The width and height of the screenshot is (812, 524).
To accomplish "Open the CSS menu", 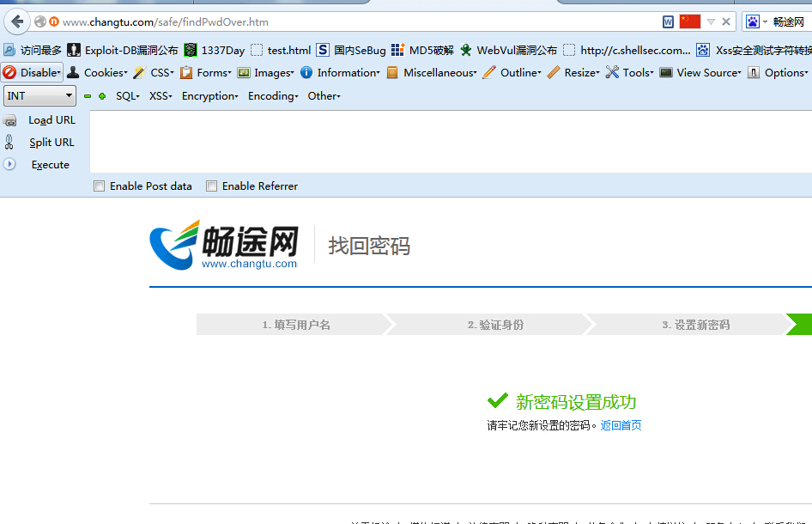I will [154, 72].
